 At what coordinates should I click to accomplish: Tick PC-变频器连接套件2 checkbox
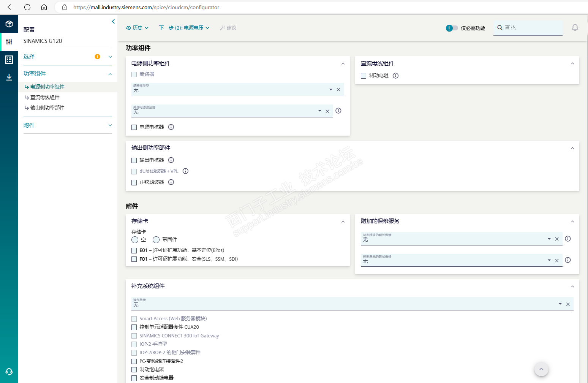(134, 361)
